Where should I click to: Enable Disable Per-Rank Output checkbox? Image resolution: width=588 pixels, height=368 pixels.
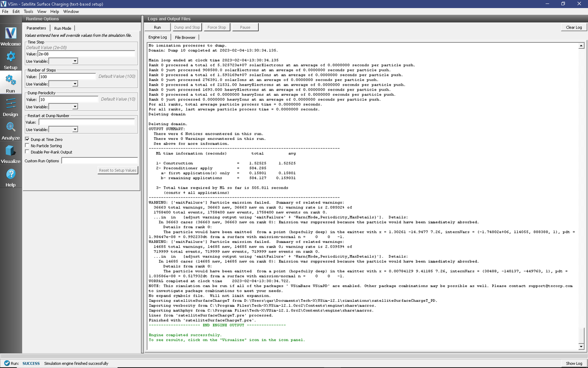27,152
